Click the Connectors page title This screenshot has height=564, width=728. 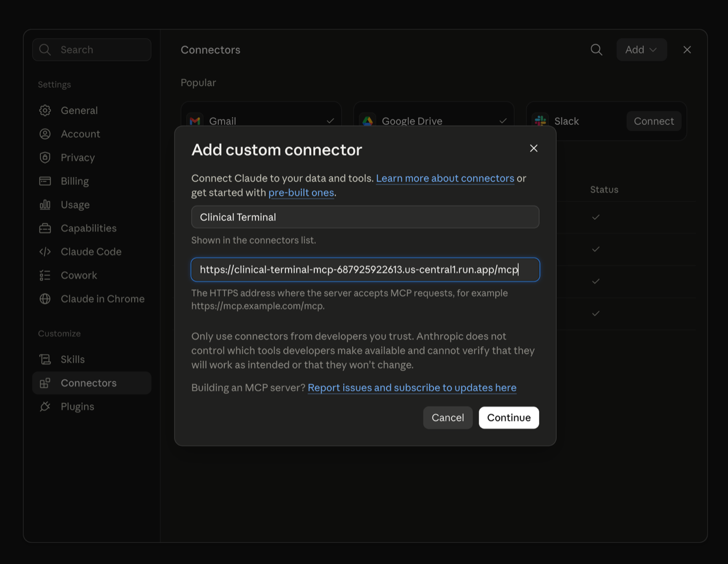point(210,50)
